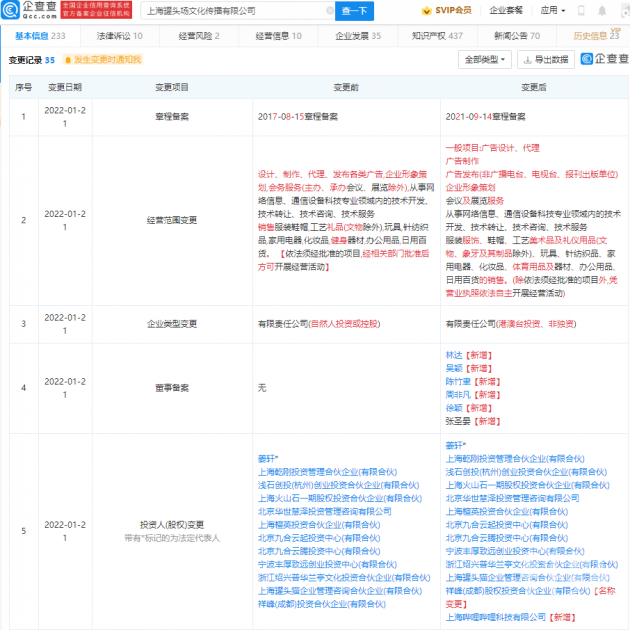Open 上海哔哩哔哩科技有限公司 investor link
Screen dimensions: 630x630
[x=496, y=617]
